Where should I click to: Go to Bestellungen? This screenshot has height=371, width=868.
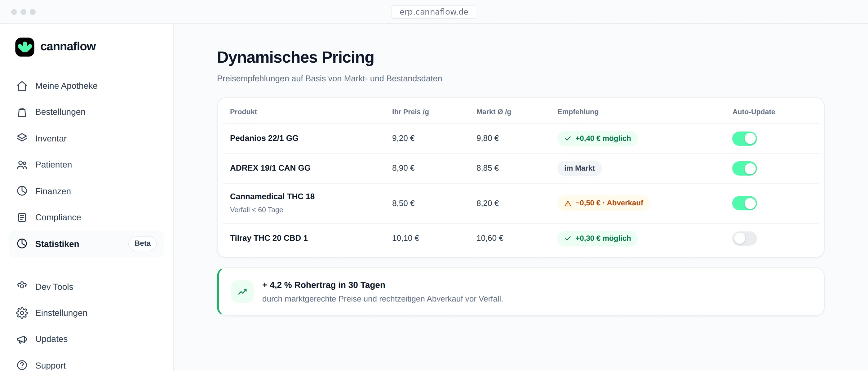coord(86,112)
